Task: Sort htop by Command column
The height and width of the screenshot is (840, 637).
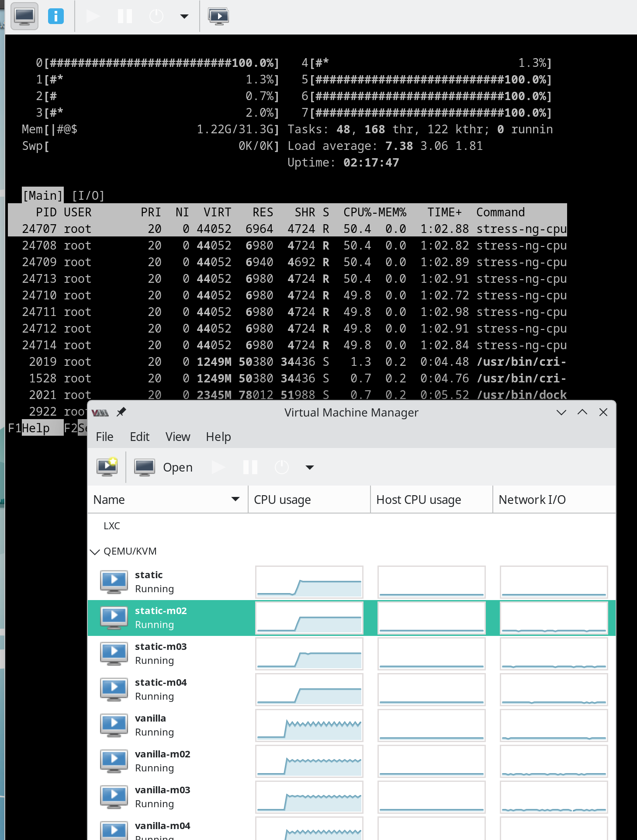Action: 500,212
